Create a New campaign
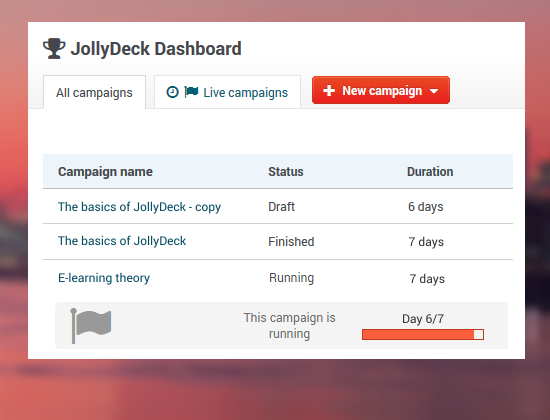The height and width of the screenshot is (420, 550). (381, 90)
